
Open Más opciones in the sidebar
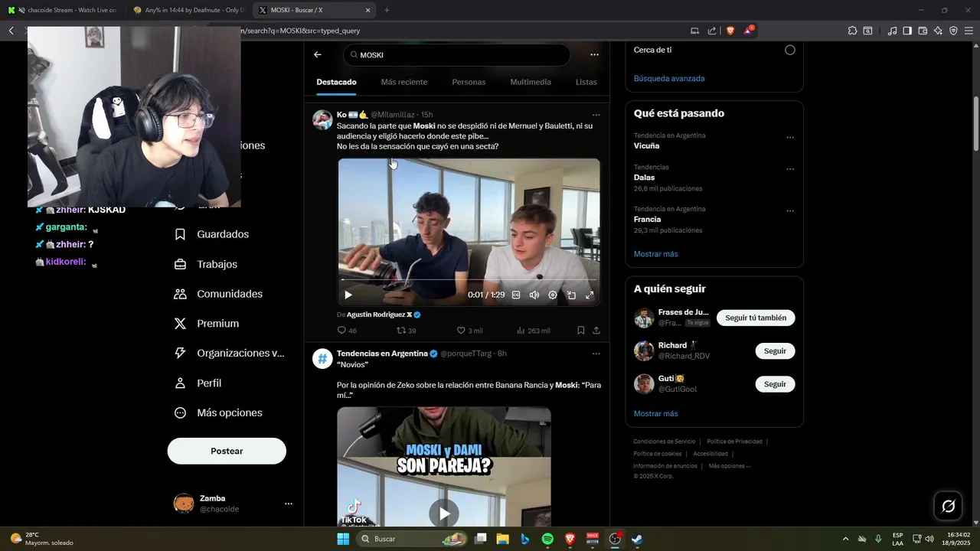tap(217, 413)
